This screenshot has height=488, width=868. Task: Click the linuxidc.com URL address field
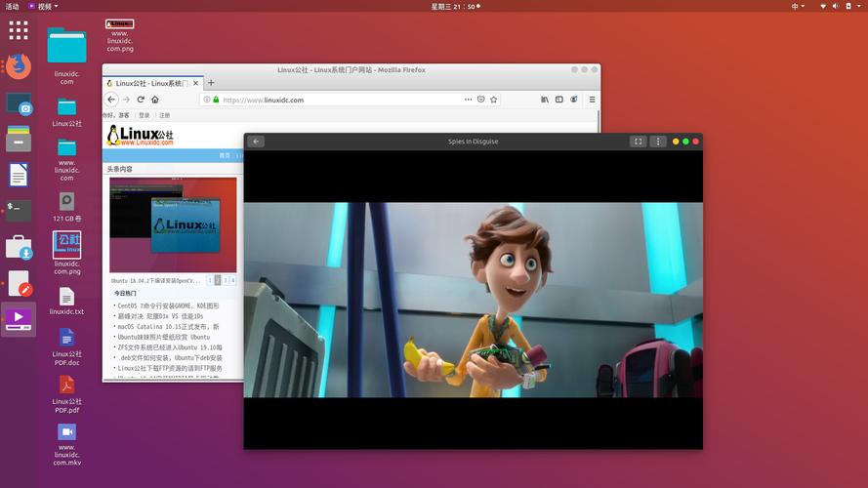[332, 100]
